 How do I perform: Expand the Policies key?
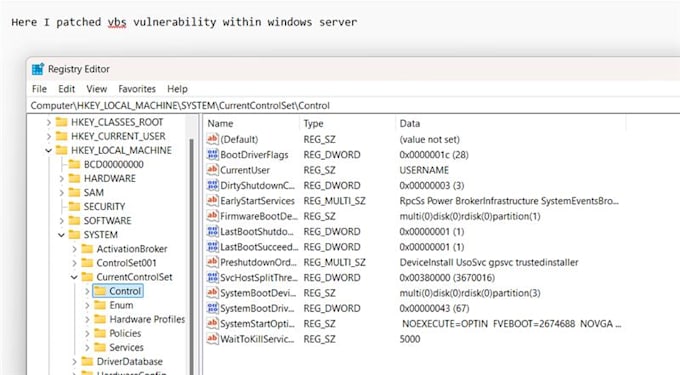[87, 333]
